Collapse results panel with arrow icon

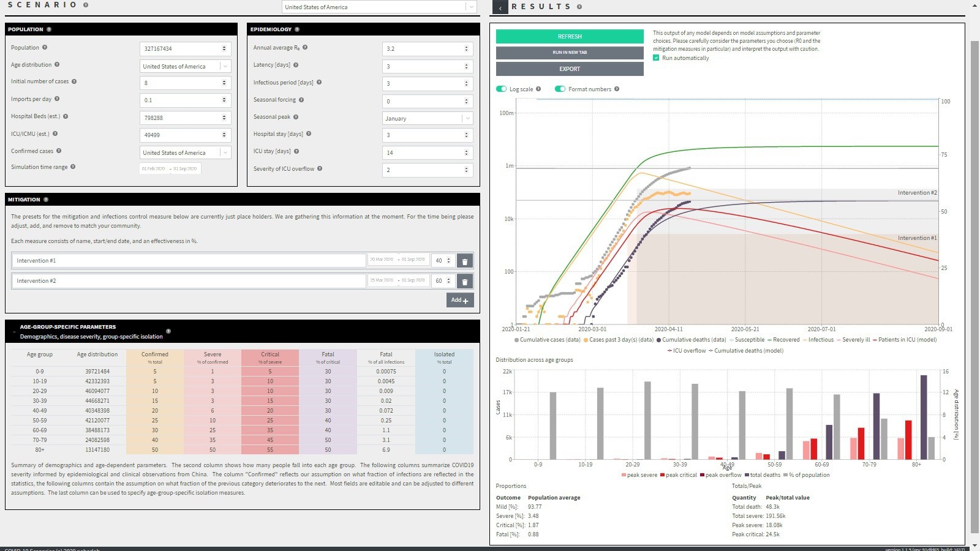(x=500, y=7)
